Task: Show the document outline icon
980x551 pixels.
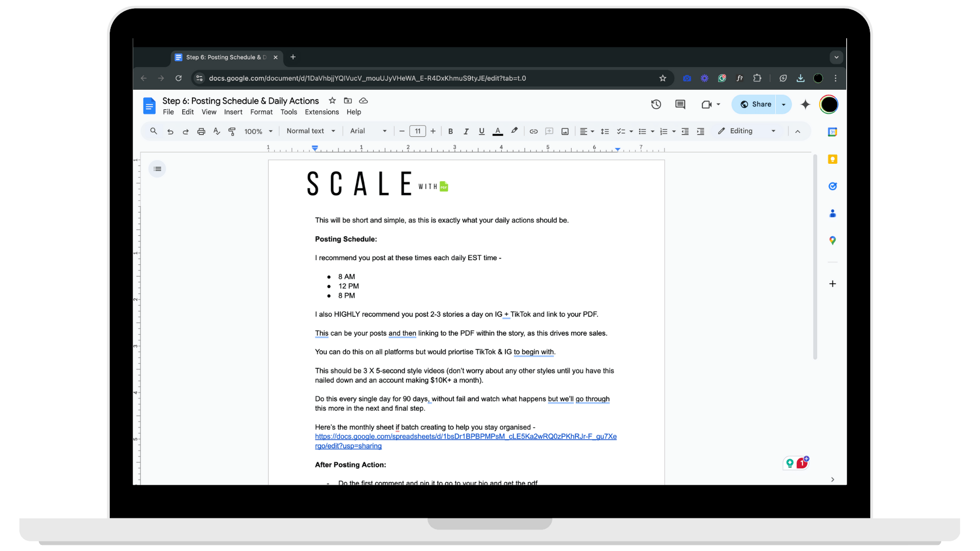Action: pos(157,169)
